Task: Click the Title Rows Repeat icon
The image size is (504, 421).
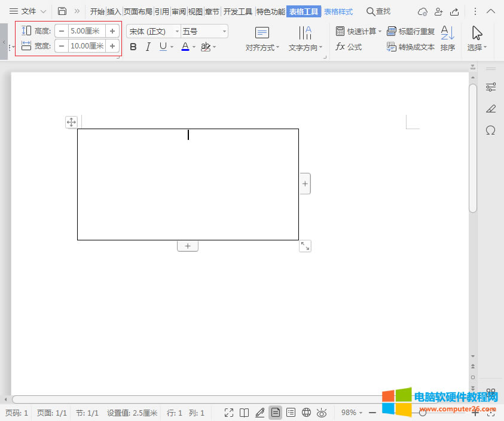Action: pos(392,31)
